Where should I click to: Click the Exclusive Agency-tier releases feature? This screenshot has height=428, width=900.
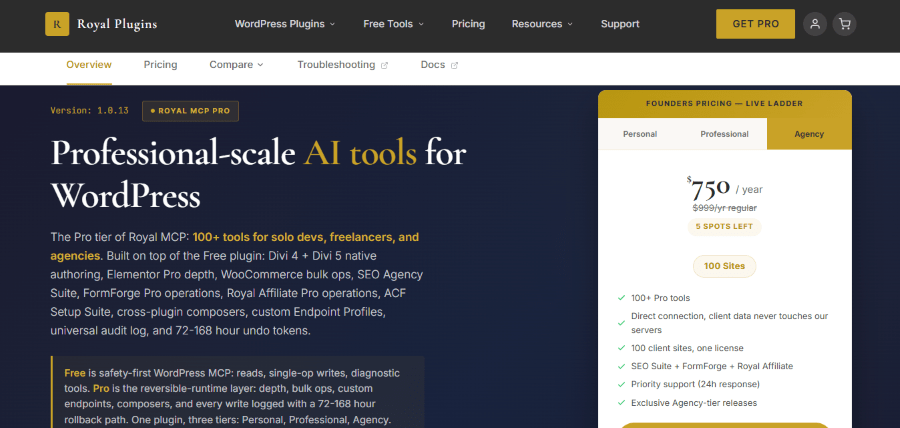point(694,403)
